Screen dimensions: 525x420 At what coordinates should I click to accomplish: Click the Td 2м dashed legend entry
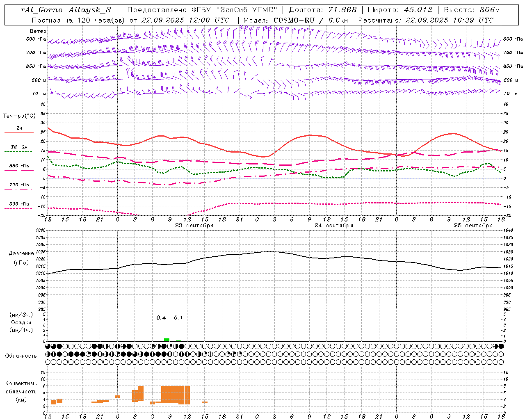tap(19, 148)
